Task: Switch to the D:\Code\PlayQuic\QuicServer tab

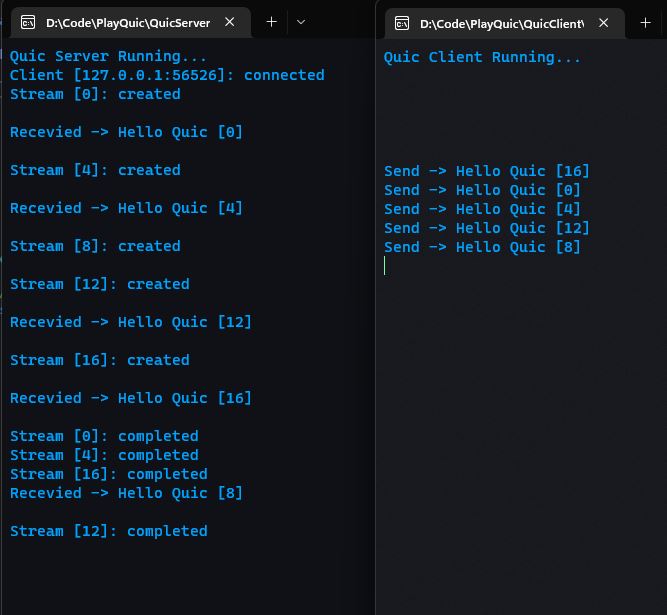Action: coord(127,22)
